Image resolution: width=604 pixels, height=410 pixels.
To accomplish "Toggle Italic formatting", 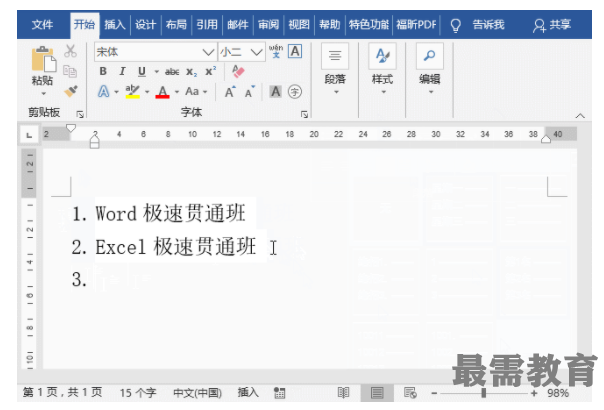I will (x=122, y=71).
